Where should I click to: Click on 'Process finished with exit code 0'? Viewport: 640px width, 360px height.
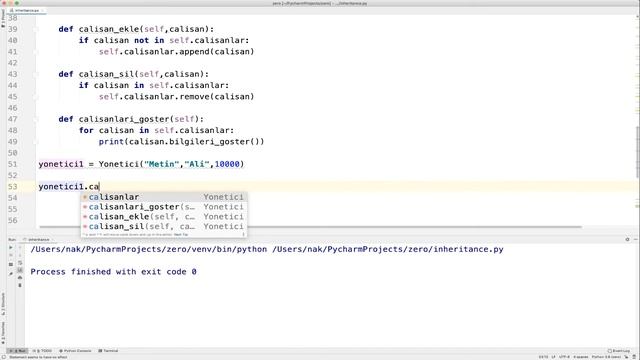point(113,272)
